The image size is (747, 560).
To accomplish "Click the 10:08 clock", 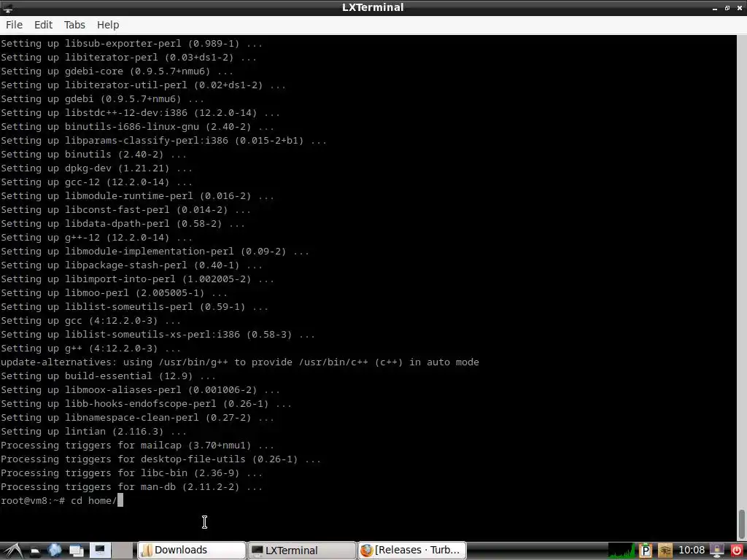I will (692, 550).
